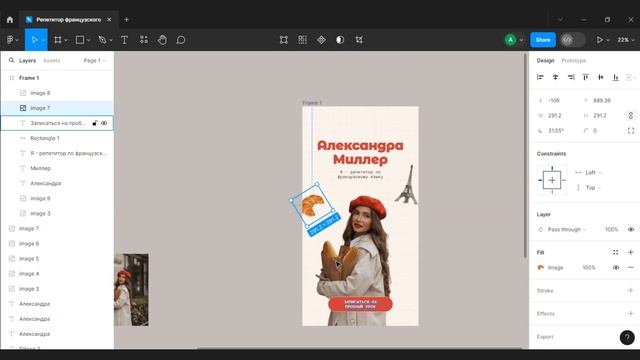Add a new fill with plus

pyautogui.click(x=631, y=252)
